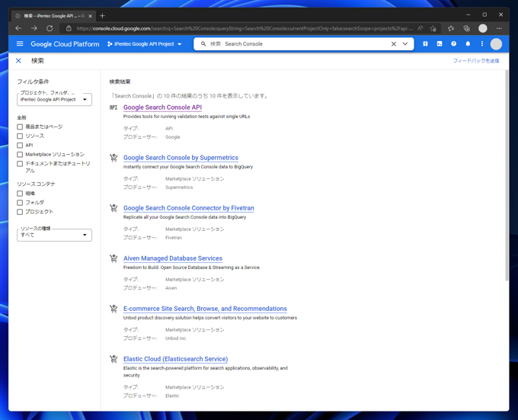518x420 pixels.
Task: Click the API icon beside Google Search Console API
Action: pyautogui.click(x=114, y=107)
